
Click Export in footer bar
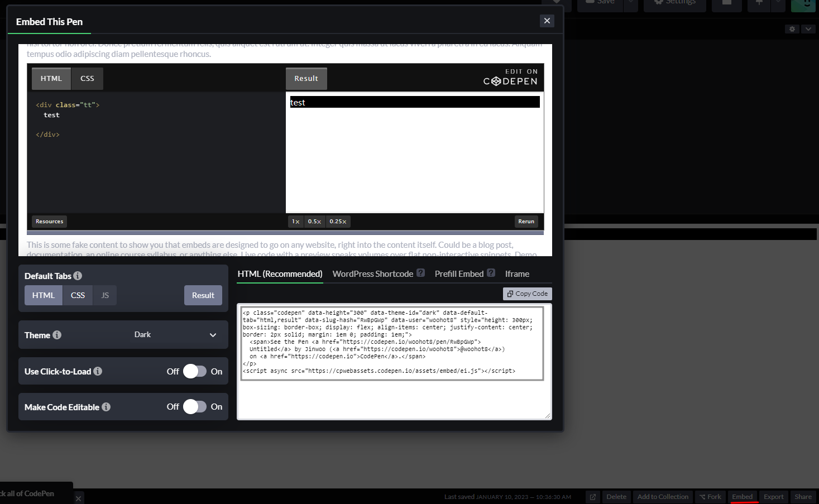[x=774, y=497]
